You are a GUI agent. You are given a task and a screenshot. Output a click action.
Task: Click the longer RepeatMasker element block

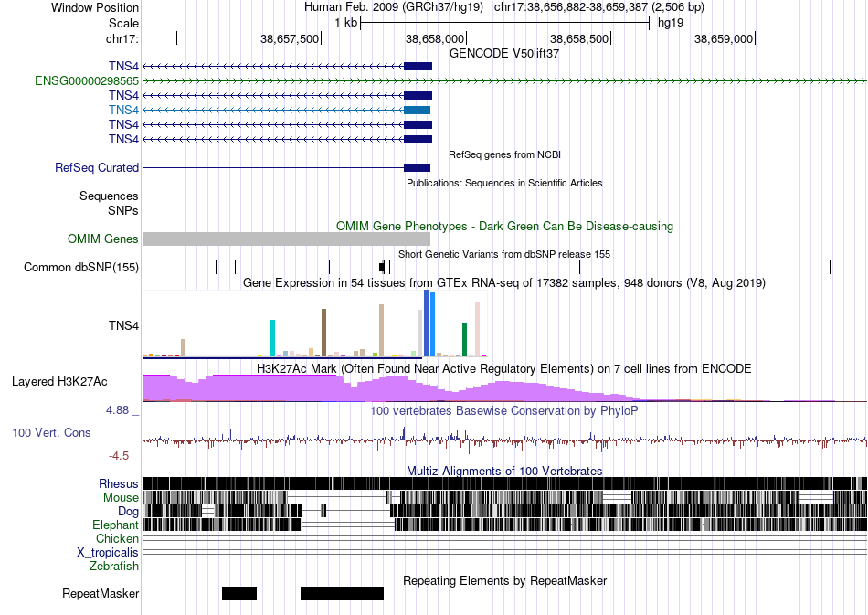pos(342,593)
